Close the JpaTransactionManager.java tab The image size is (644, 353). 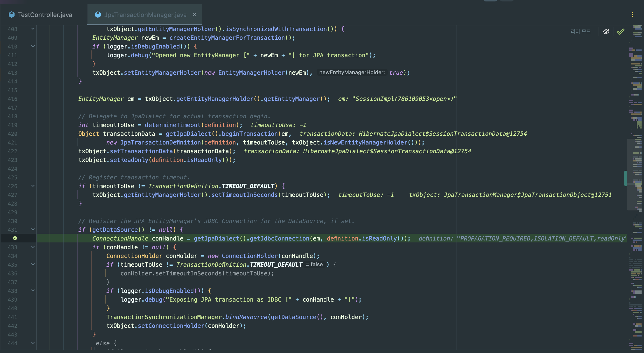pyautogui.click(x=194, y=15)
